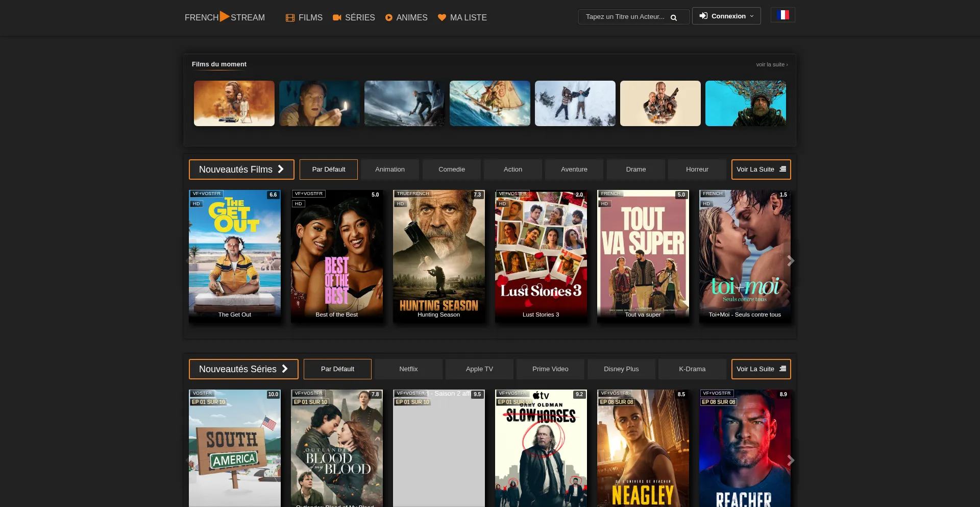Open the bearded man on turquoise thumbnail
Screen dimensions: 980x507
pyautogui.click(x=746, y=103)
